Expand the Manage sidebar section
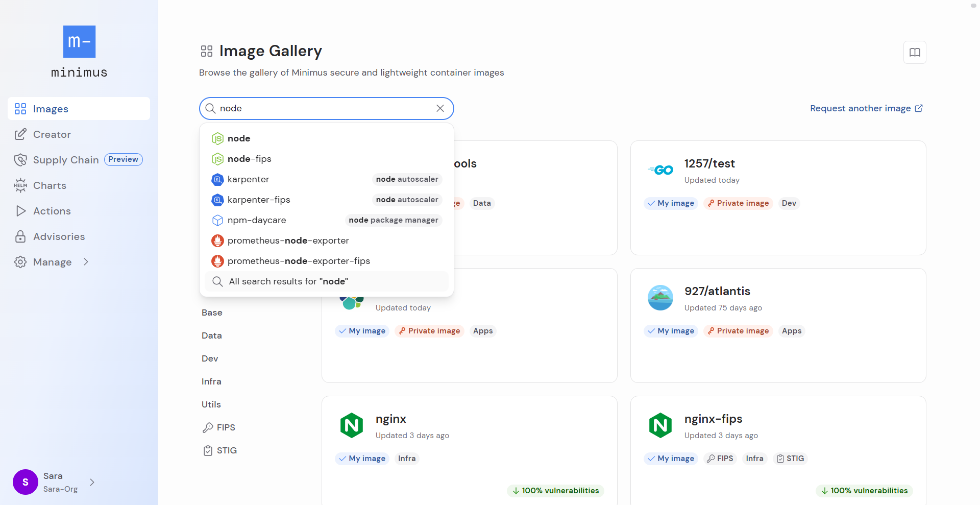Image resolution: width=980 pixels, height=505 pixels. coord(86,262)
